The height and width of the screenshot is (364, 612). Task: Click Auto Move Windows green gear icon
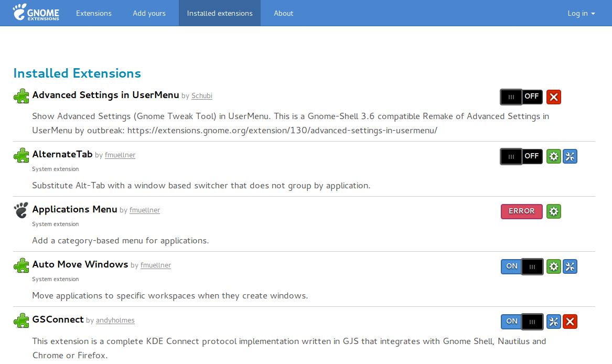coord(553,266)
